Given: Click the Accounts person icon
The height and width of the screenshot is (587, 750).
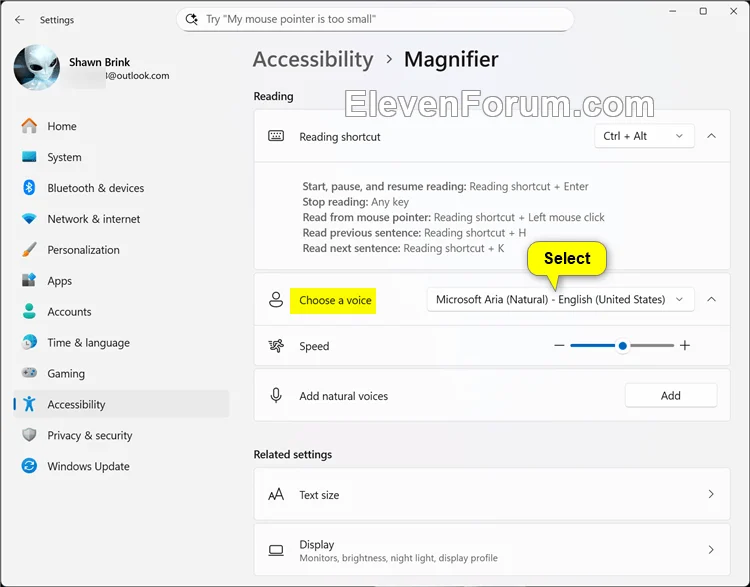Looking at the screenshot, I should pyautogui.click(x=29, y=311).
